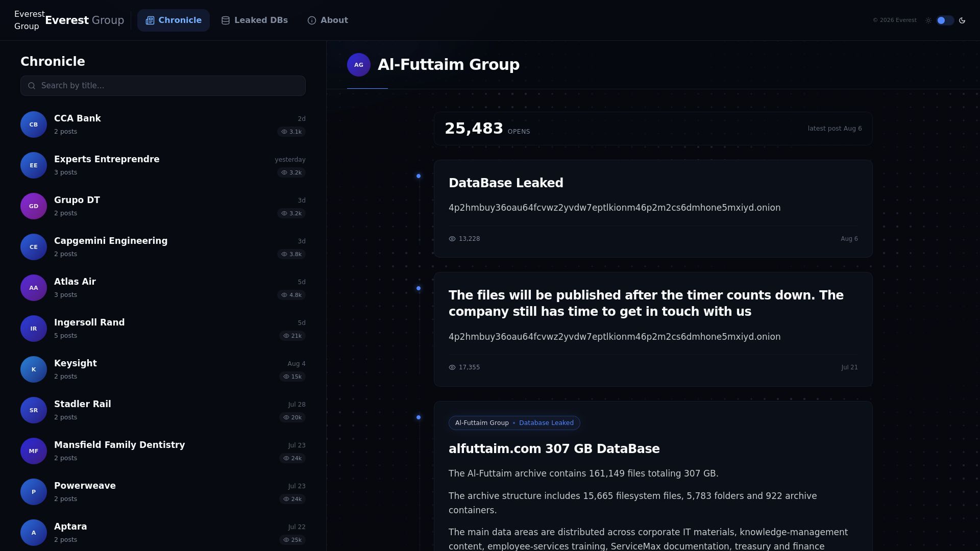Select Capgemini Engineering from the list
980x551 pixels.
click(x=163, y=247)
